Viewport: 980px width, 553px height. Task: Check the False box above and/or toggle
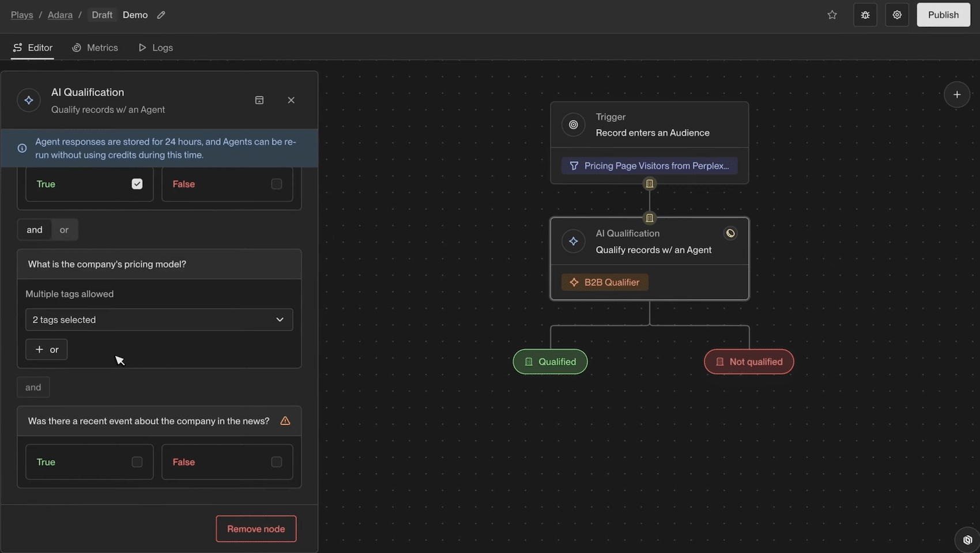(277, 184)
